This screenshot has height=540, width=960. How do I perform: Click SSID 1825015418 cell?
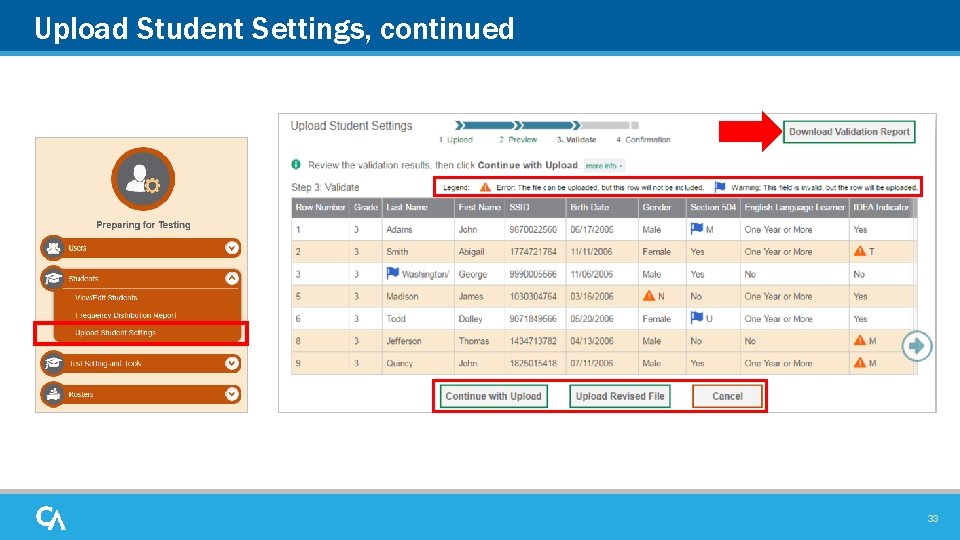click(x=533, y=363)
